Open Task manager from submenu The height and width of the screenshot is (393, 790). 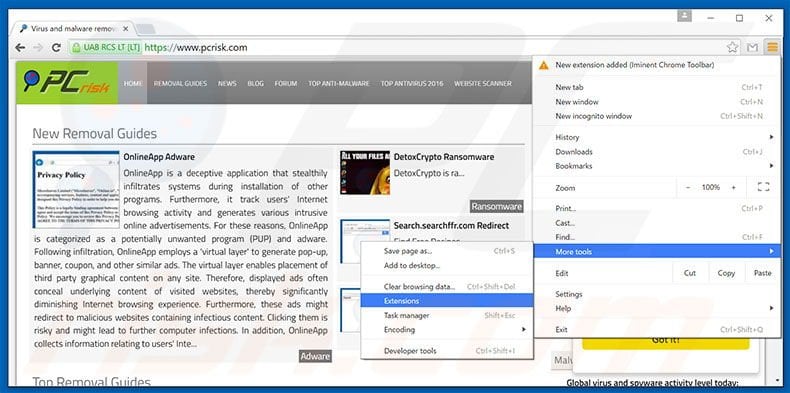click(x=447, y=315)
